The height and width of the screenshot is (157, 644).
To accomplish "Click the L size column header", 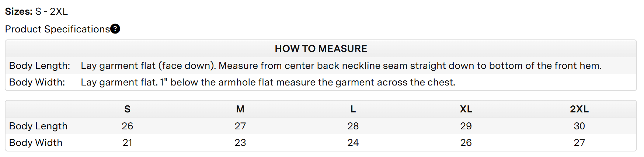I will click(353, 109).
